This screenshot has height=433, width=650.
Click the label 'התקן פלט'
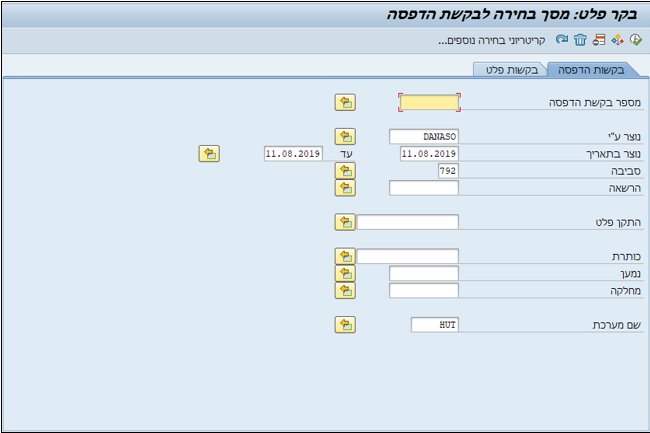click(618, 223)
